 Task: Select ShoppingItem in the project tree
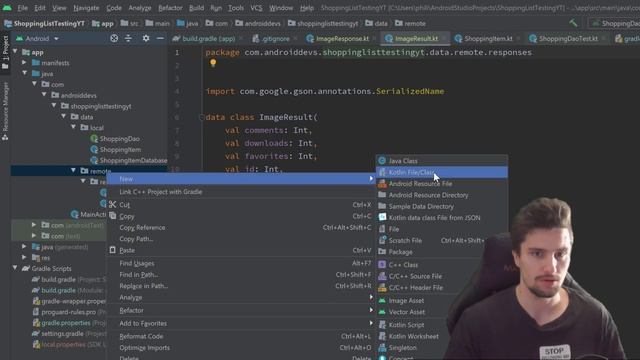120,149
